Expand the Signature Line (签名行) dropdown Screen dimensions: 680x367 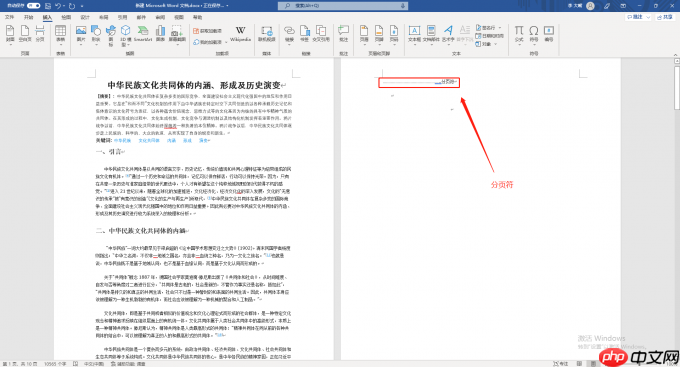pos(500,27)
